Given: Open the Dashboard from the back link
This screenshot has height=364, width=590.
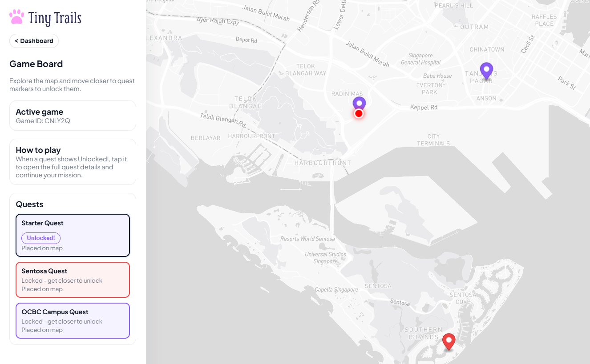Looking at the screenshot, I should click(34, 40).
